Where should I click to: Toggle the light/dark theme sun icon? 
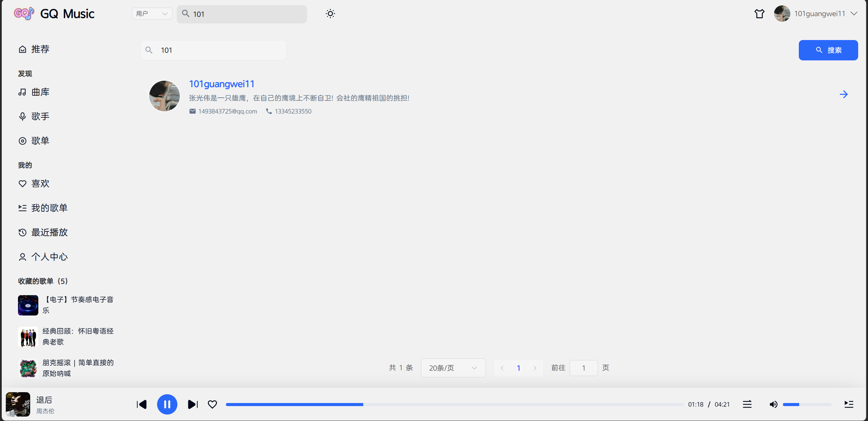pyautogui.click(x=330, y=14)
